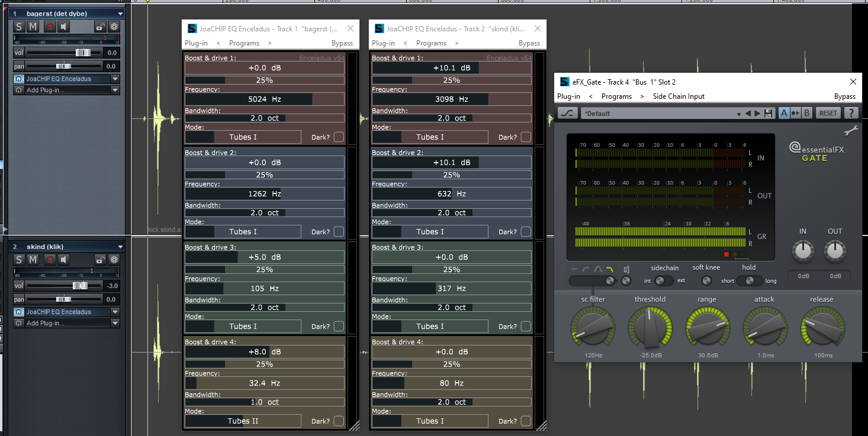Arm recording on track 1 bagerst
Screen dimensions: 868x436
(50, 27)
